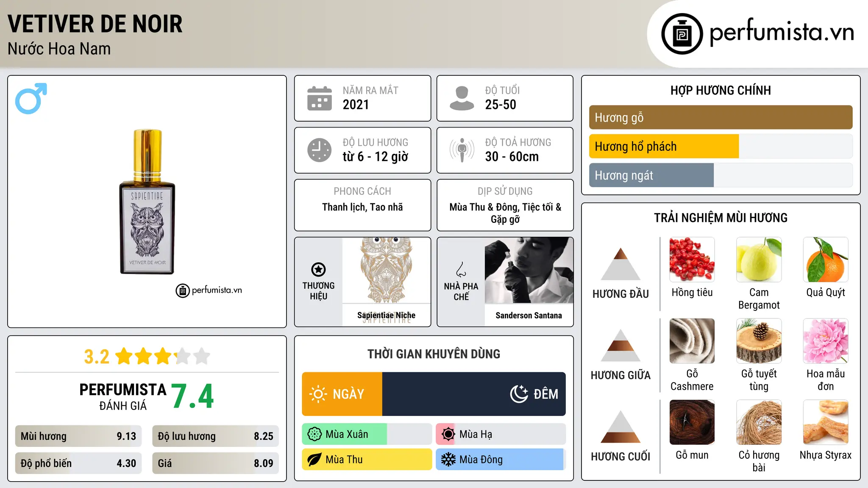The height and width of the screenshot is (488, 868).
Task: Click the first yellow rating star
Action: (124, 356)
